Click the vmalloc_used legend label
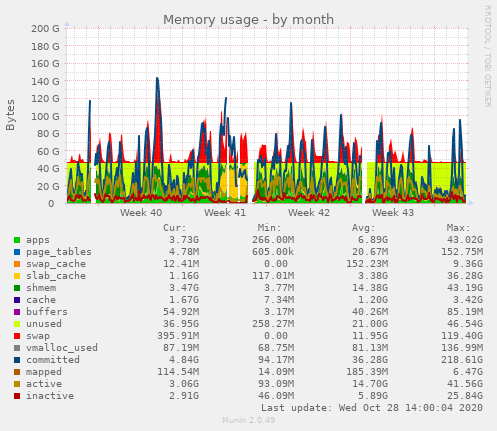 click(62, 348)
